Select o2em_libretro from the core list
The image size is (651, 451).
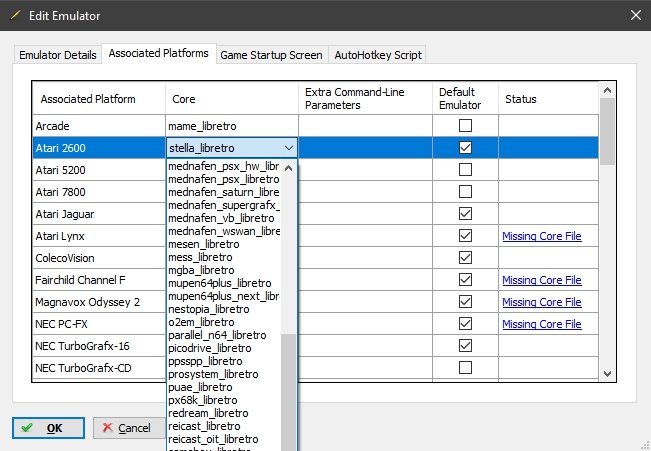(224, 322)
